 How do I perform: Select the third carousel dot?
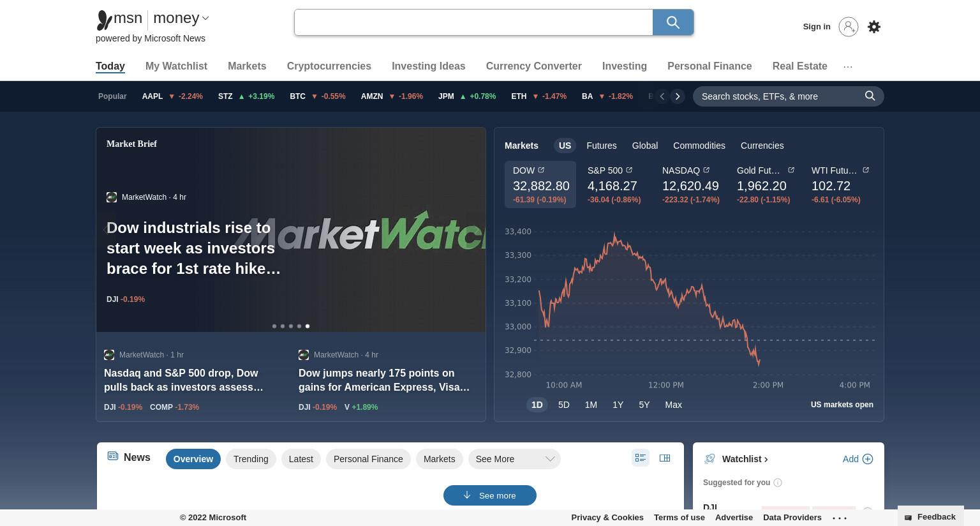291,326
